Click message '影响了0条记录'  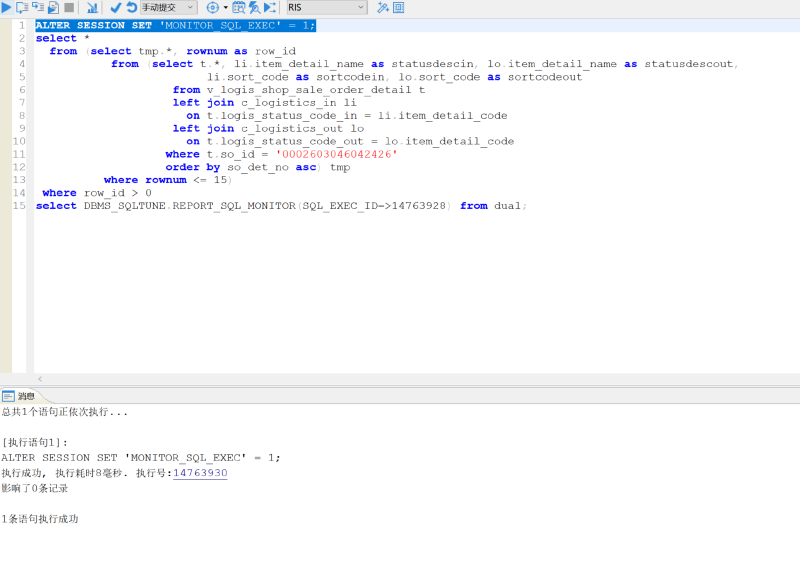click(x=35, y=488)
